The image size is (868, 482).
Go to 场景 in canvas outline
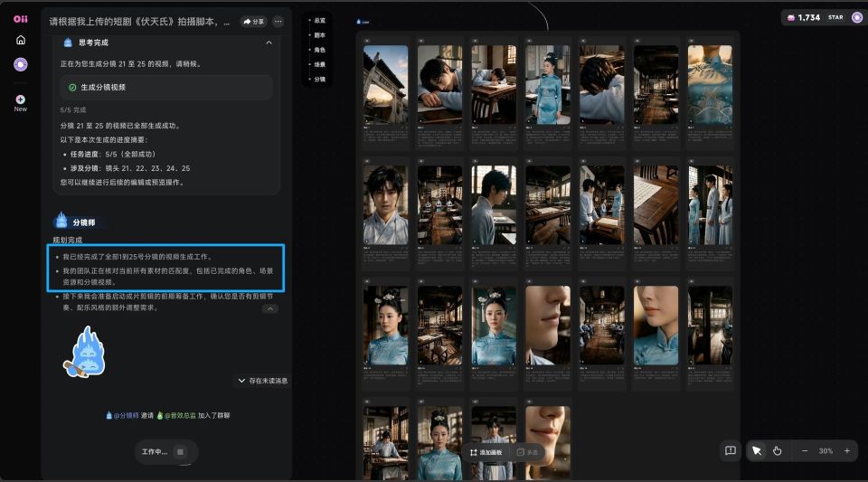coord(318,65)
